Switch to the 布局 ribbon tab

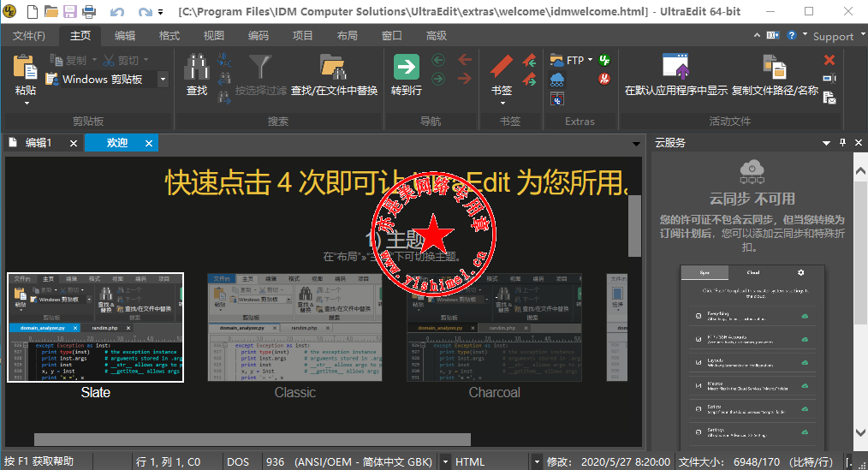point(347,36)
